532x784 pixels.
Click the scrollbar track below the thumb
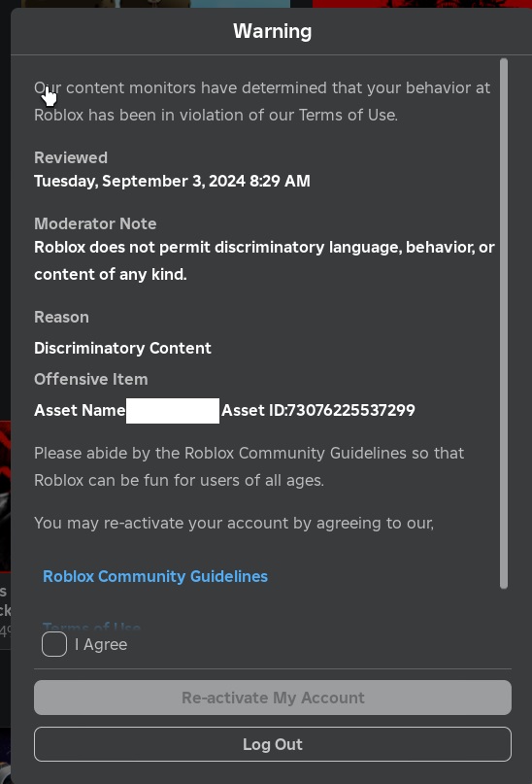click(x=504, y=607)
